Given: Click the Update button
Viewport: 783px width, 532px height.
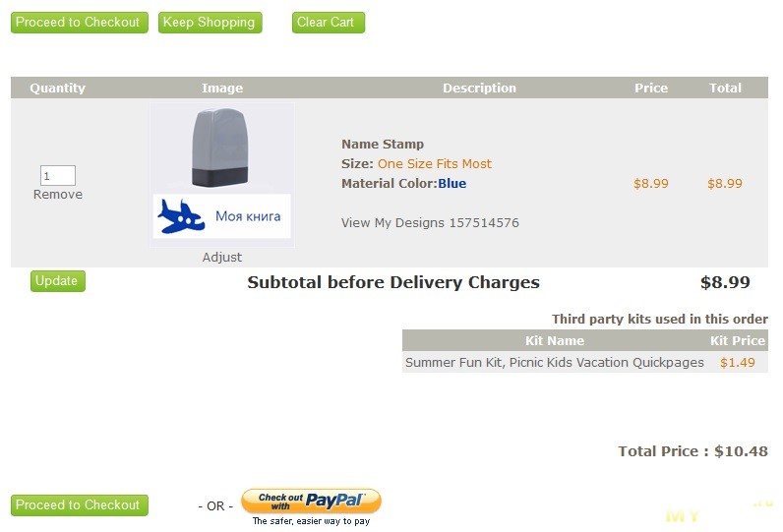Looking at the screenshot, I should [58, 281].
